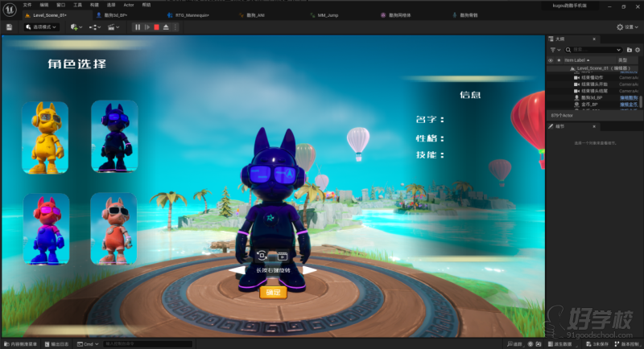Toggle the star pinned column header
The image size is (644, 349).
(558, 60)
